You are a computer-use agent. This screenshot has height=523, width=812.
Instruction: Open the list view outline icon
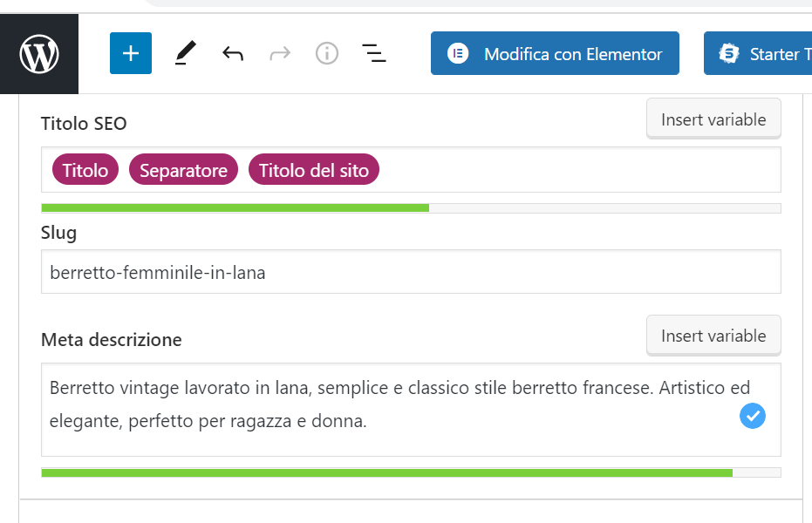pos(374,54)
